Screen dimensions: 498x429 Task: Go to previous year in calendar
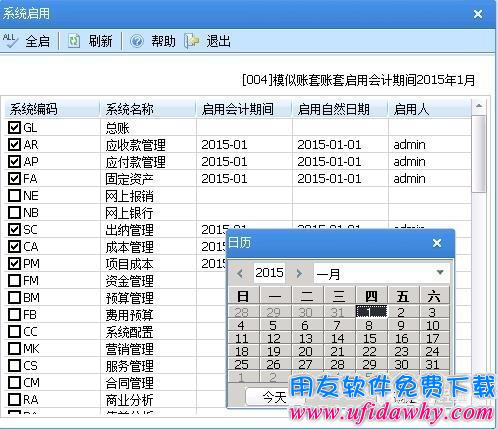239,274
